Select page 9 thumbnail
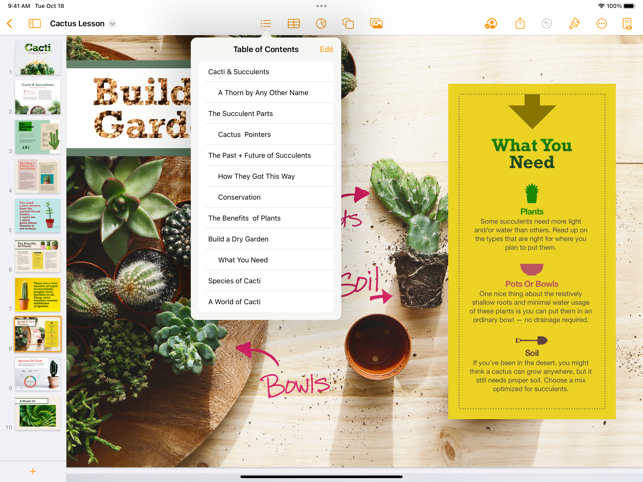The image size is (643, 482). (x=38, y=374)
